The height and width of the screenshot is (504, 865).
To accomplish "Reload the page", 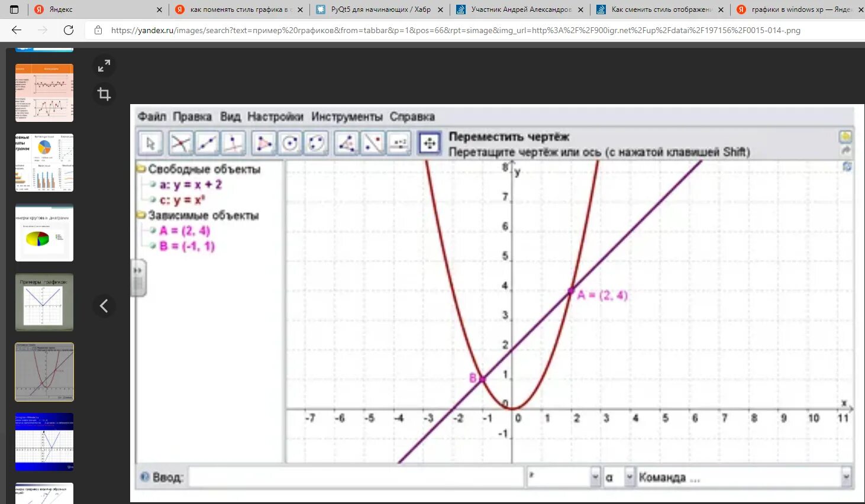I will click(x=69, y=30).
